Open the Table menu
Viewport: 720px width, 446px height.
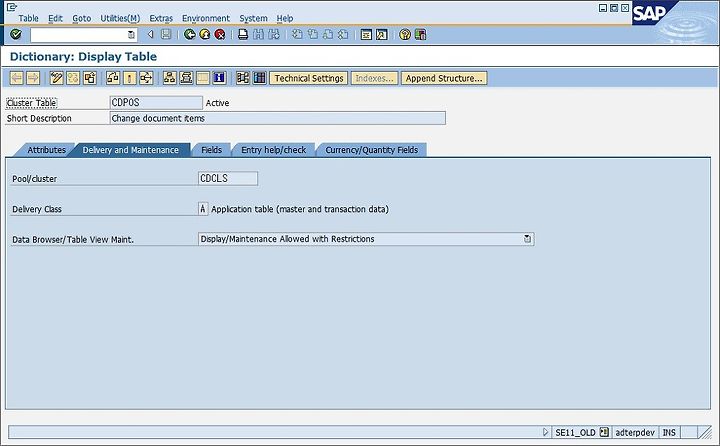28,18
